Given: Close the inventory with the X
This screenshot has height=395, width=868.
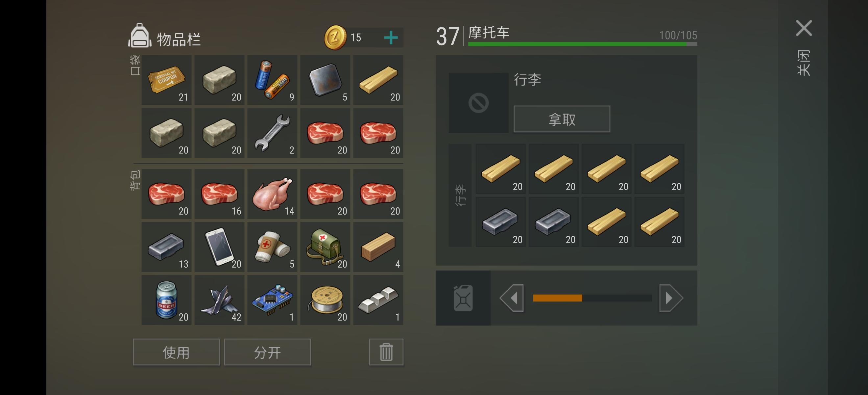Looking at the screenshot, I should pos(804,28).
